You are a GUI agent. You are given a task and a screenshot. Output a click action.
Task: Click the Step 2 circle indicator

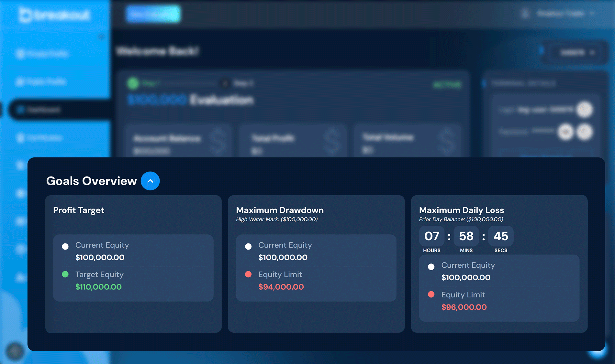225,83
